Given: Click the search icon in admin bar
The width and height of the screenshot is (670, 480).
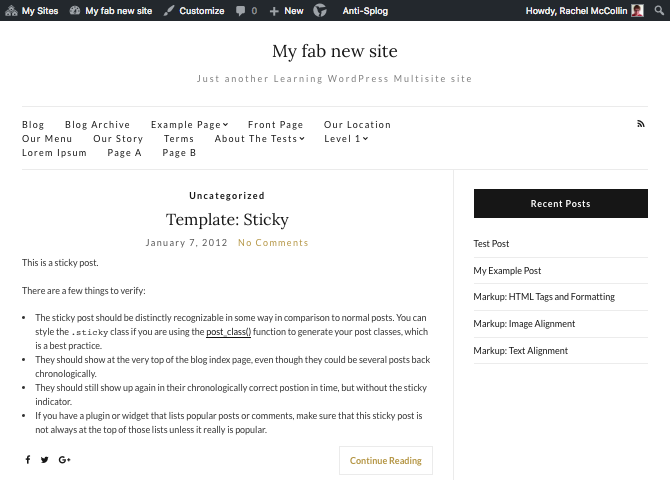Looking at the screenshot, I should pos(658,11).
